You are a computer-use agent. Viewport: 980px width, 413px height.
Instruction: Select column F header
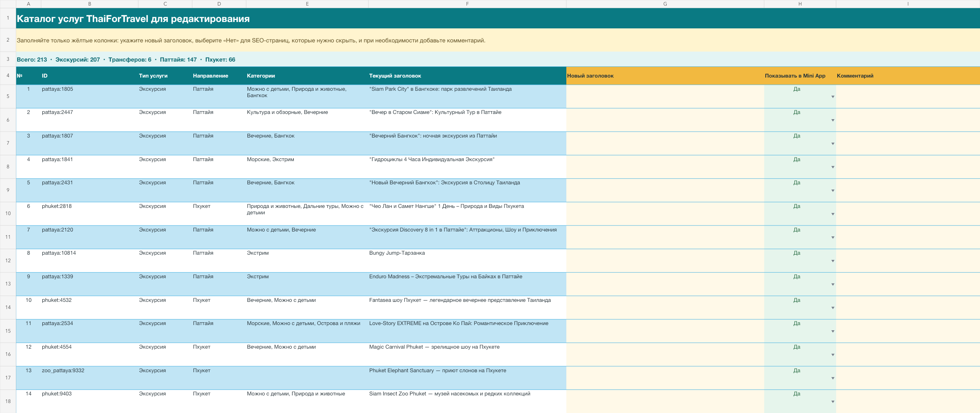[467, 4]
